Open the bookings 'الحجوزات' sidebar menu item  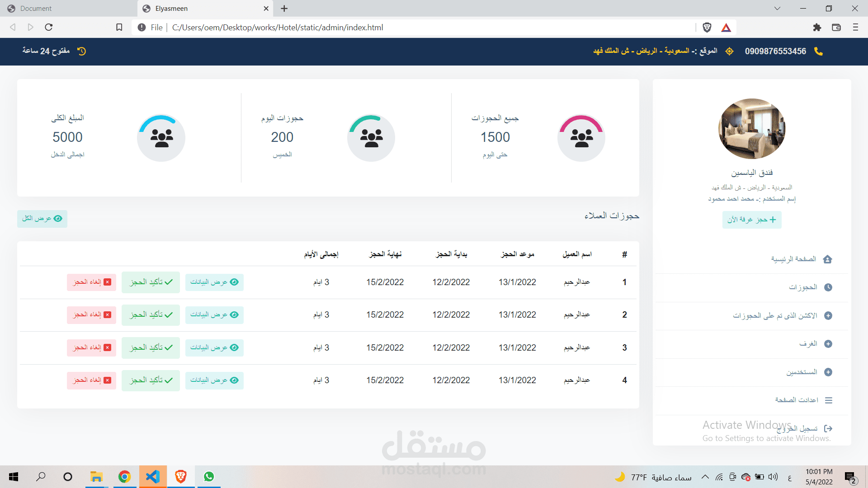[x=803, y=287]
